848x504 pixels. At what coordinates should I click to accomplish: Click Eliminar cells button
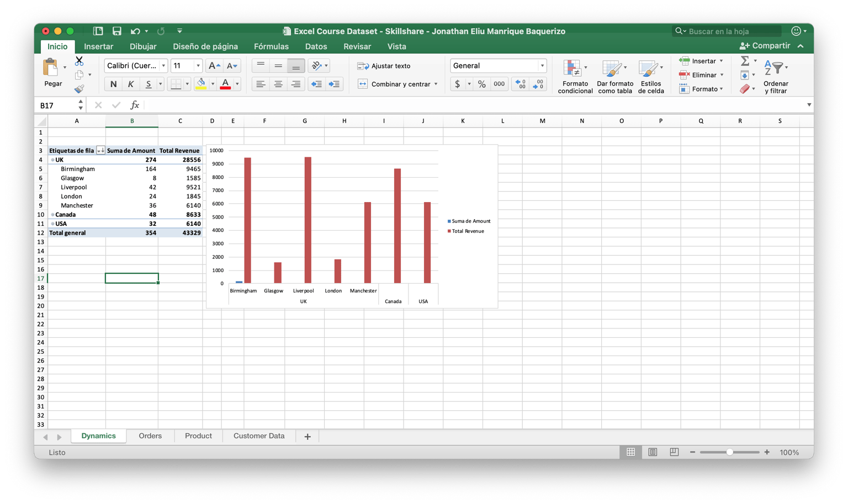click(x=701, y=75)
